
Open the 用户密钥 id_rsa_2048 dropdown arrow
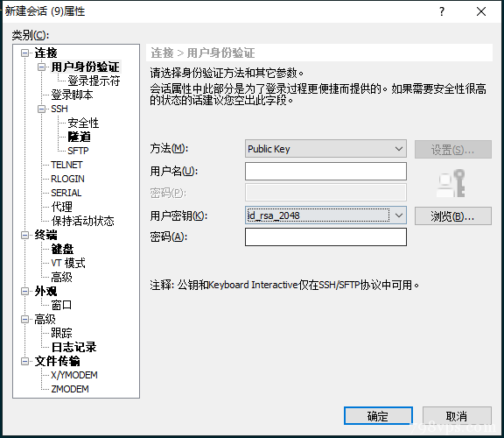pos(399,215)
